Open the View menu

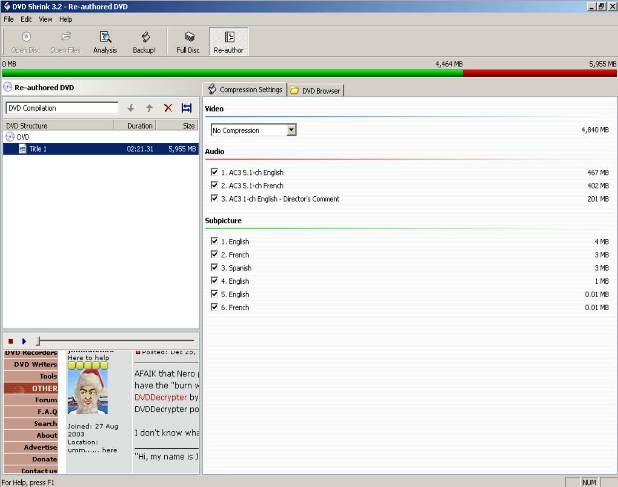45,19
